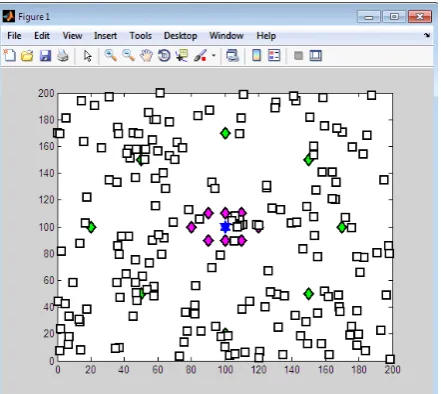Open the Help menu

266,36
